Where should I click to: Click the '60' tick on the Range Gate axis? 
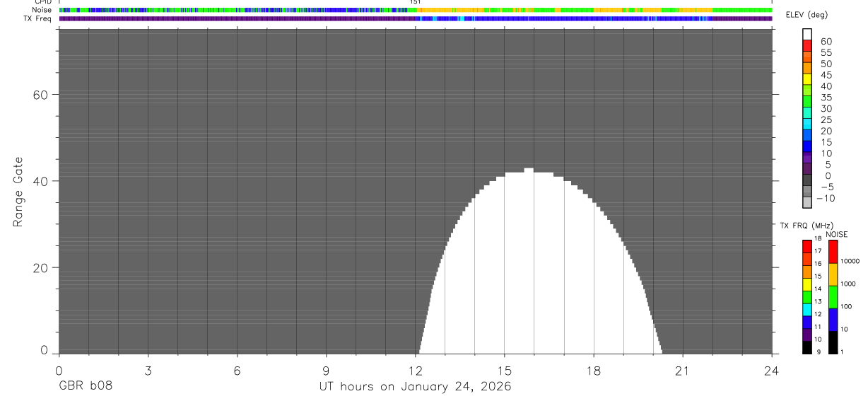pos(41,95)
